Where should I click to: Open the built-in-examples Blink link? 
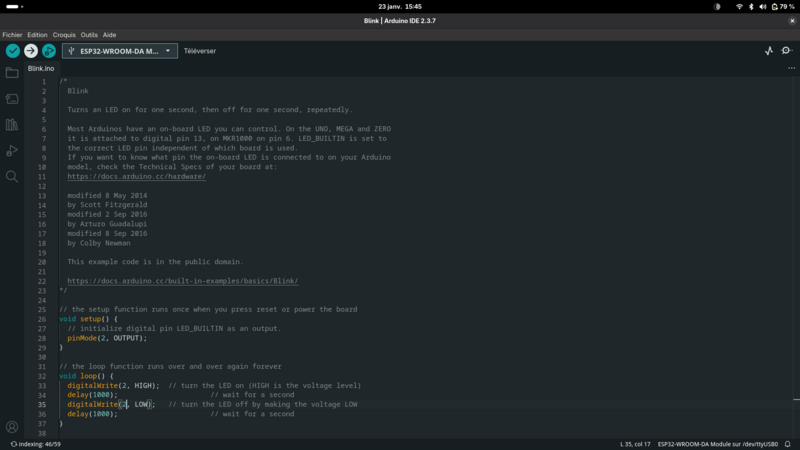[183, 281]
